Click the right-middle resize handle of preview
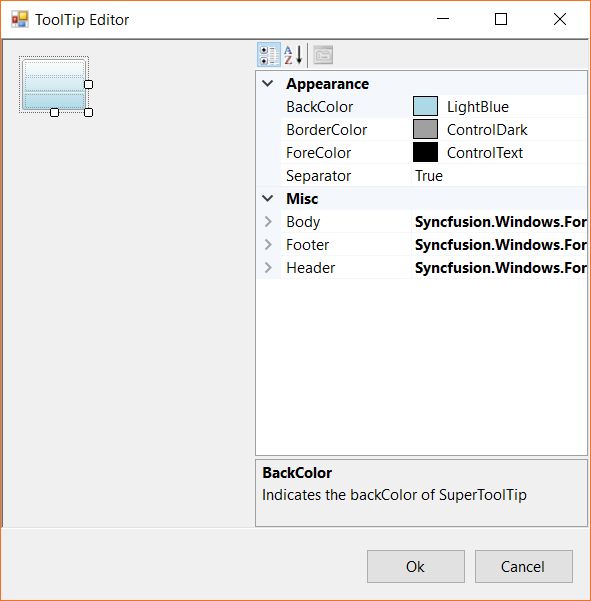The image size is (591, 601). [x=89, y=84]
